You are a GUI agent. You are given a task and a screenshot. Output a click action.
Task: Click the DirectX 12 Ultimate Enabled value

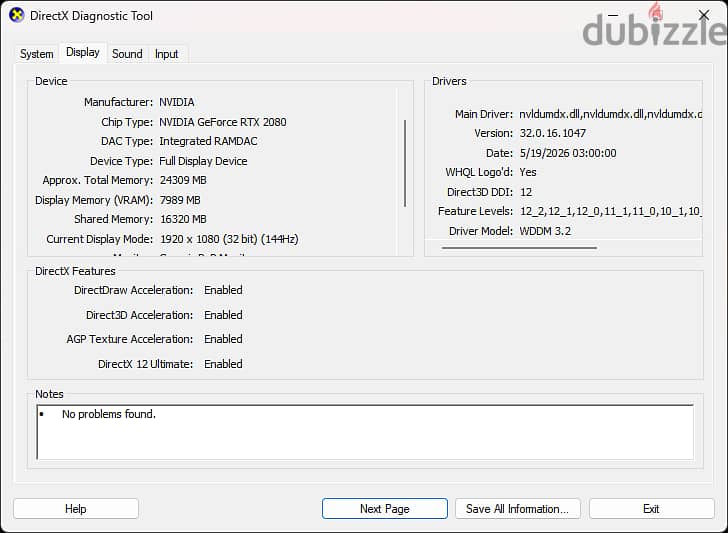[x=223, y=364]
